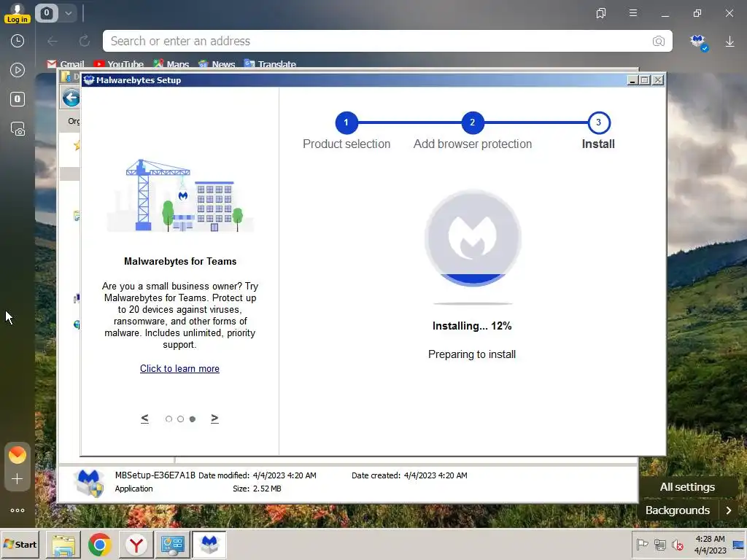Open the sidebar three-dots more menu
The height and width of the screenshot is (560, 747).
(x=18, y=510)
